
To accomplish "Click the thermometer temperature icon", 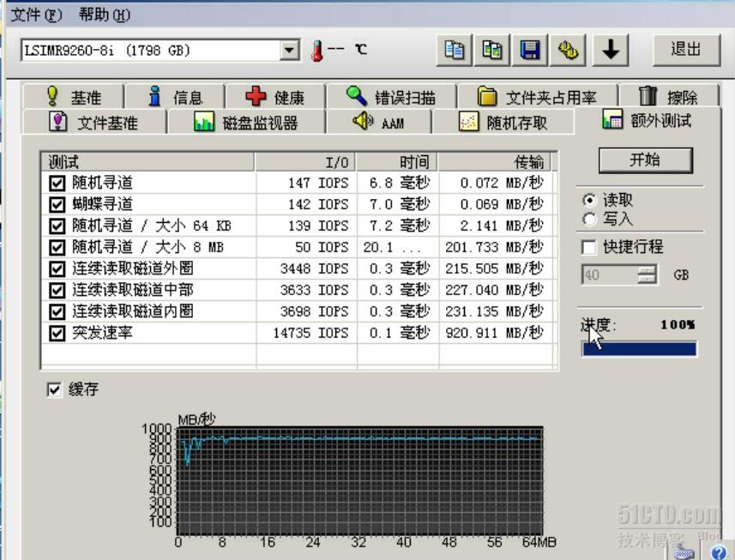I will tap(317, 50).
